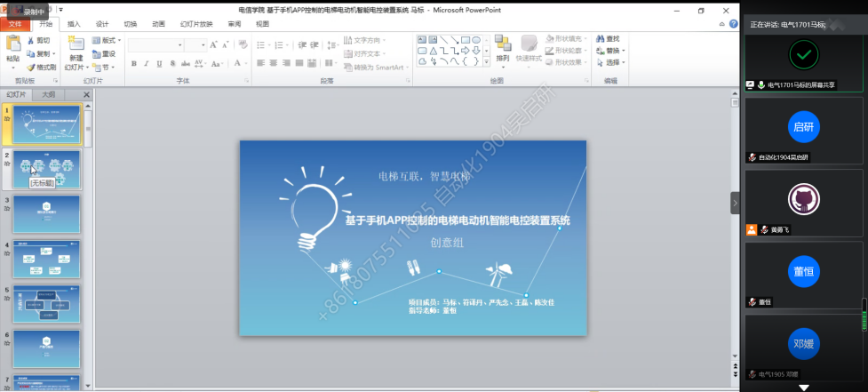Open the Select (选择) dropdown menu
868x392 pixels.
tap(613, 62)
